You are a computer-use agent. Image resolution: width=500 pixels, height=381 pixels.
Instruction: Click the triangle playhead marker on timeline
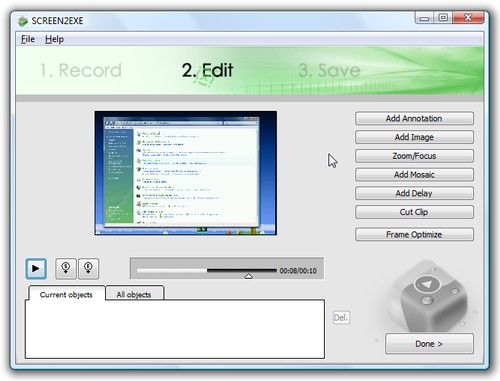pos(249,276)
